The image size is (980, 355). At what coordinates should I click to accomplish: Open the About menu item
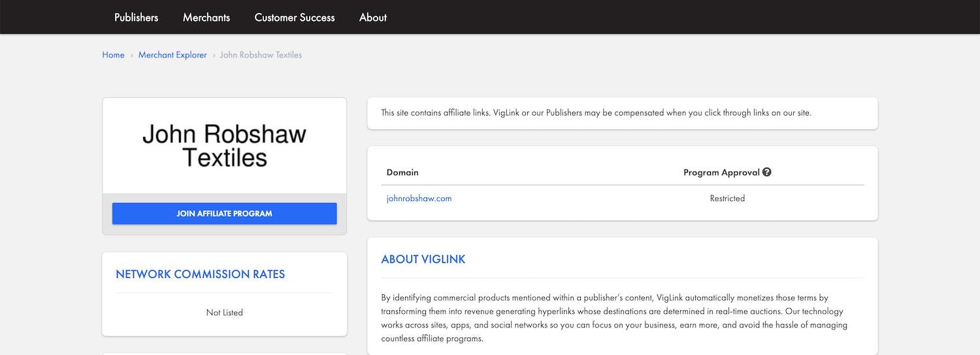373,18
